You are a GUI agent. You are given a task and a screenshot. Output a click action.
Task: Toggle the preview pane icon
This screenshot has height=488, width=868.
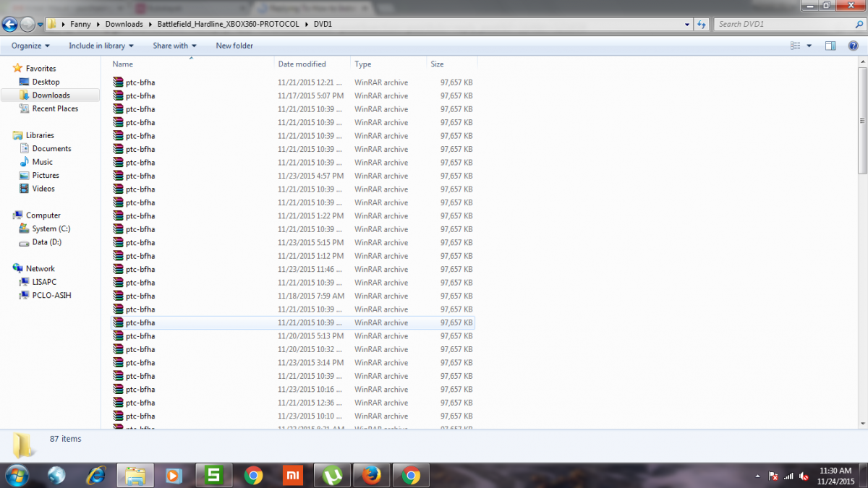coord(830,46)
